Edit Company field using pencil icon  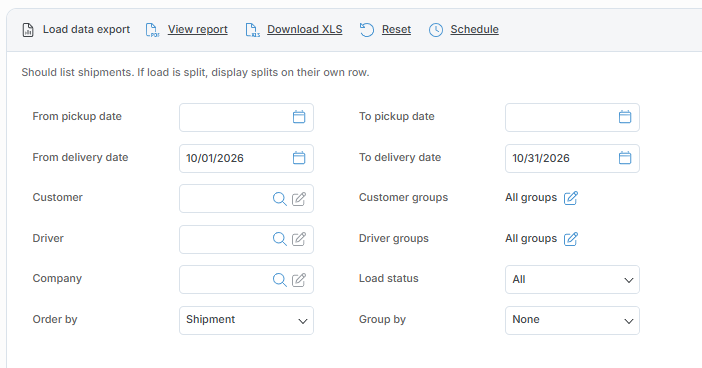click(x=299, y=280)
